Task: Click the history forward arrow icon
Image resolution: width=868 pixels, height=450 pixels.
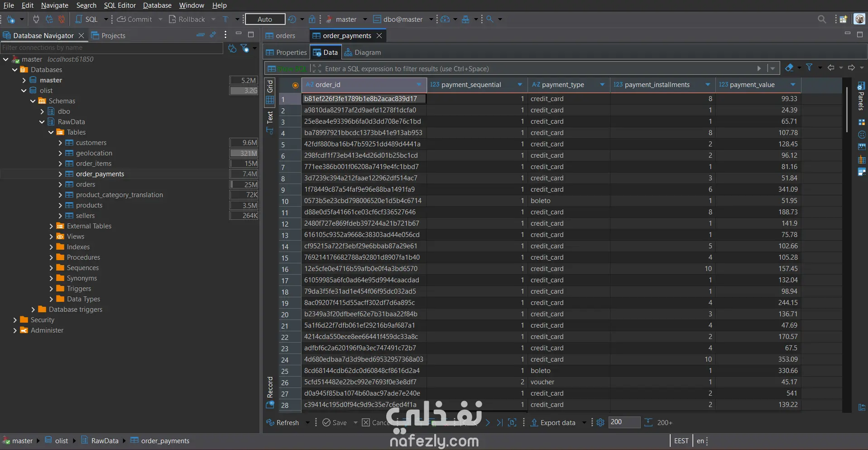Action: pos(852,68)
